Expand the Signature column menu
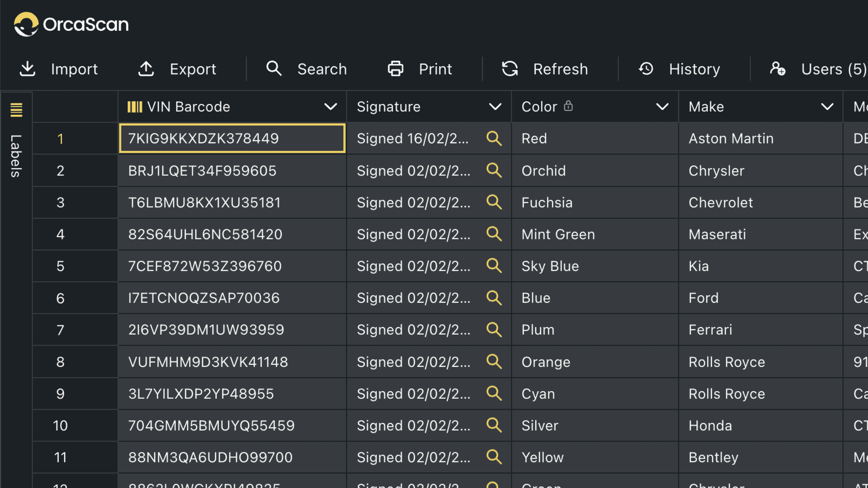Screen dimensions: 868x488 pyautogui.click(x=495, y=107)
